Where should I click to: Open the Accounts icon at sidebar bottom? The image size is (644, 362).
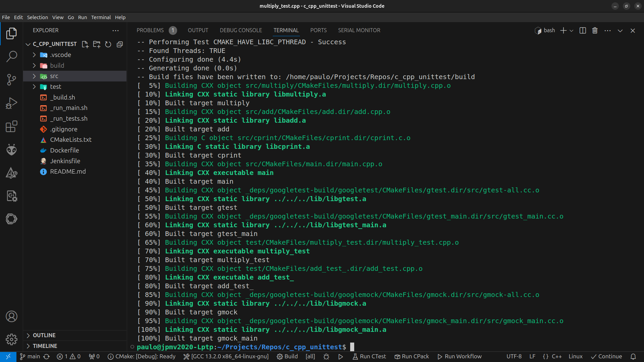coord(12,316)
